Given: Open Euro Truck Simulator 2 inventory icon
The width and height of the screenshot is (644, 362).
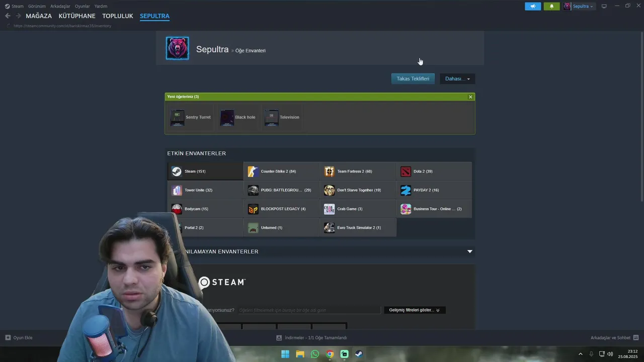Looking at the screenshot, I should pos(329,228).
